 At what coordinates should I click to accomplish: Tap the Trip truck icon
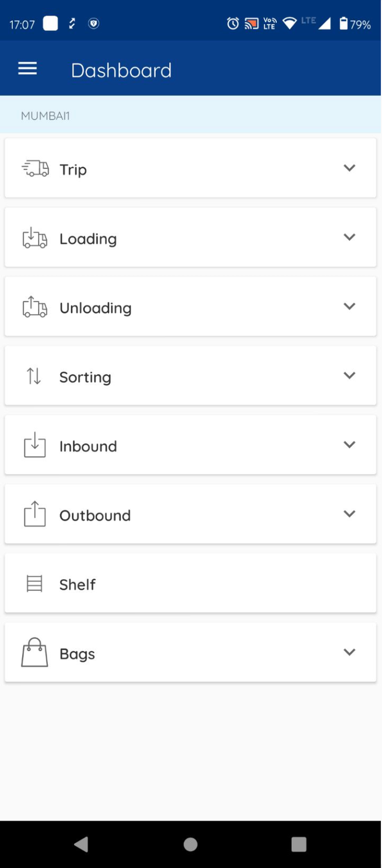tap(35, 169)
